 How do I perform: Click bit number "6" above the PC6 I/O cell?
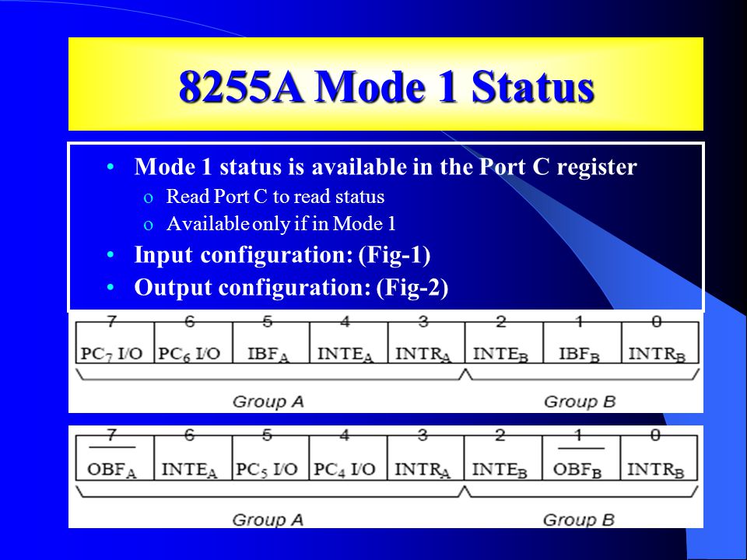point(190,321)
